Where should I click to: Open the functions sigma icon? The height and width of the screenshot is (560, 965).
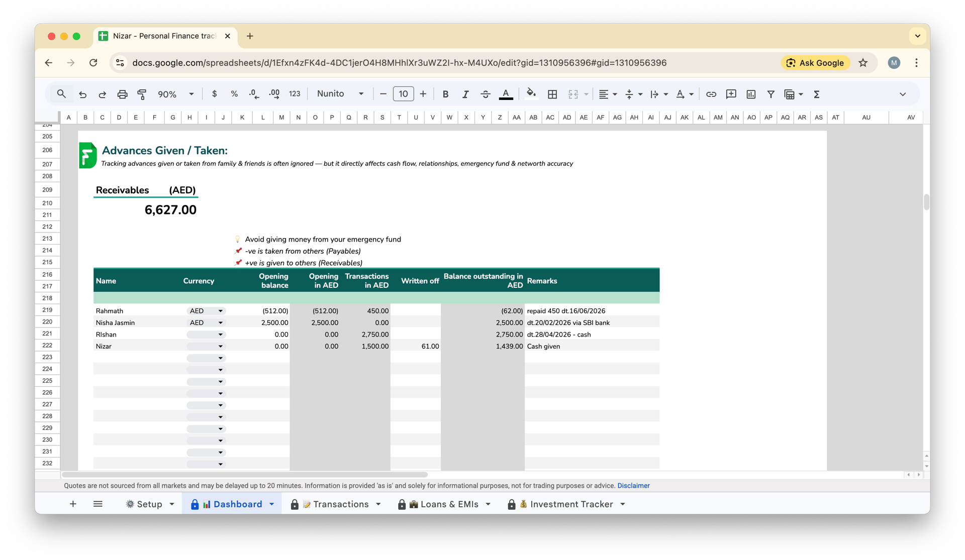pyautogui.click(x=817, y=94)
